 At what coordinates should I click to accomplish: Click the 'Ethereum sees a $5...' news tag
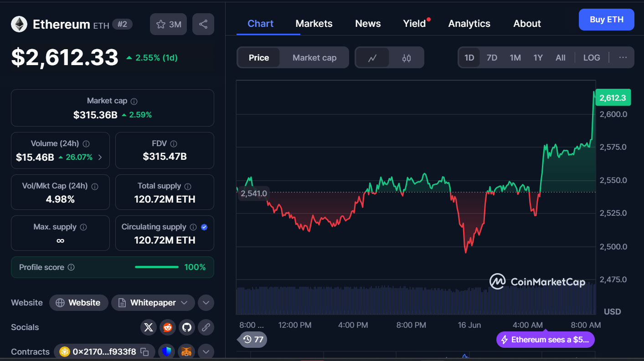tap(546, 340)
